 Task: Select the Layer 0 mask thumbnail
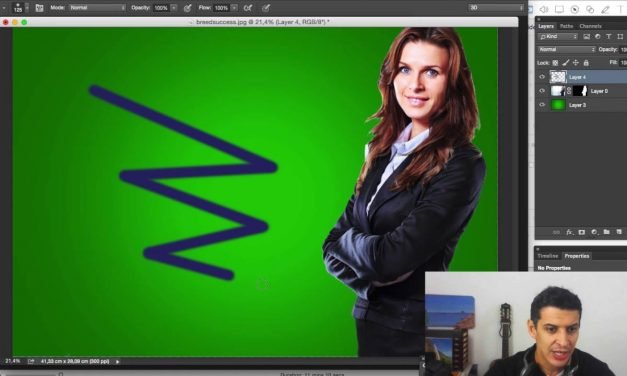tap(580, 91)
